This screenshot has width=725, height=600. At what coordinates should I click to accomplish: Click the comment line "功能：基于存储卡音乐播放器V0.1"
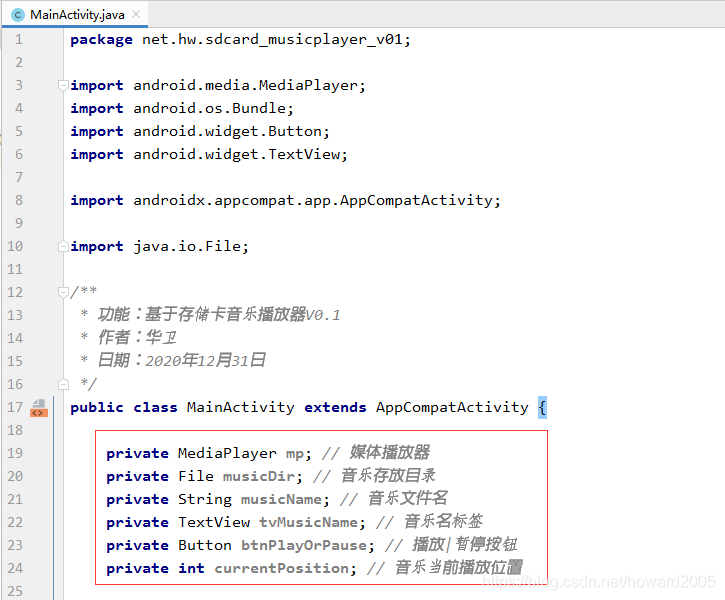(219, 315)
